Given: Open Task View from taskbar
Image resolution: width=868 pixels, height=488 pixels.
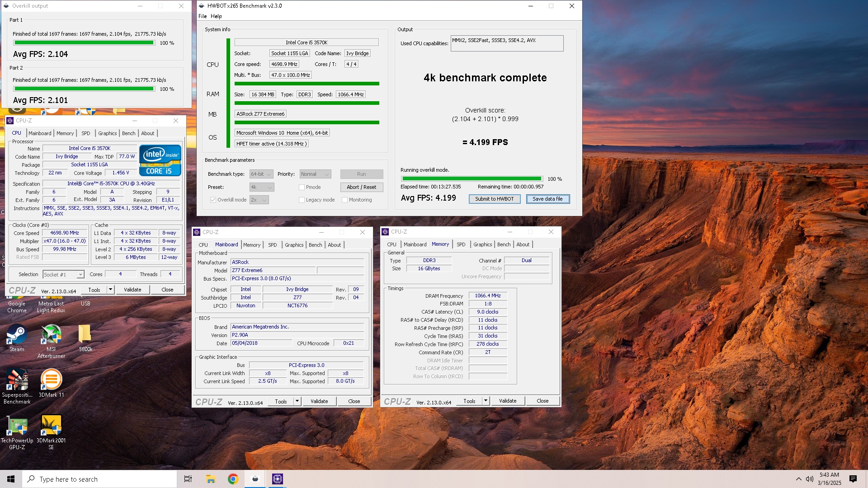Looking at the screenshot, I should click(188, 479).
